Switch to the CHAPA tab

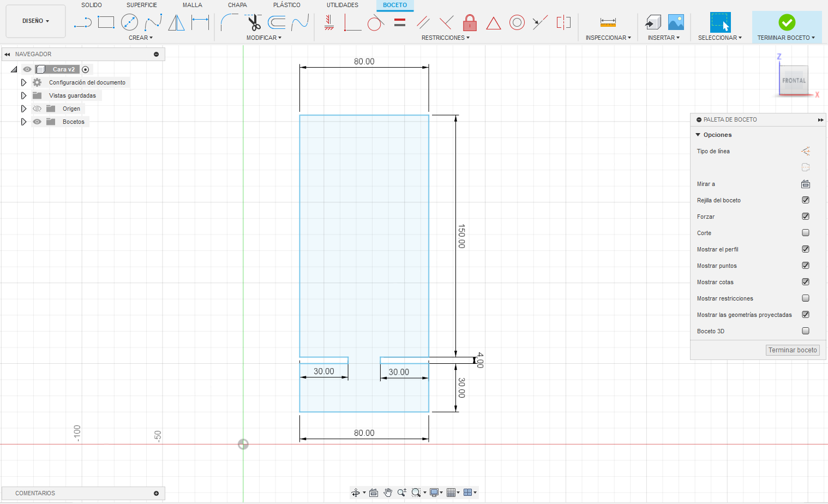237,5
